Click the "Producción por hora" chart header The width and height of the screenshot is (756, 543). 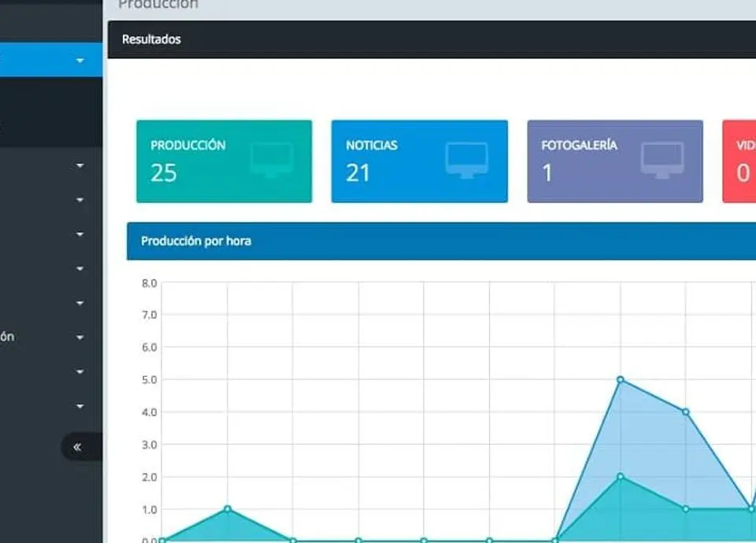(x=441, y=241)
